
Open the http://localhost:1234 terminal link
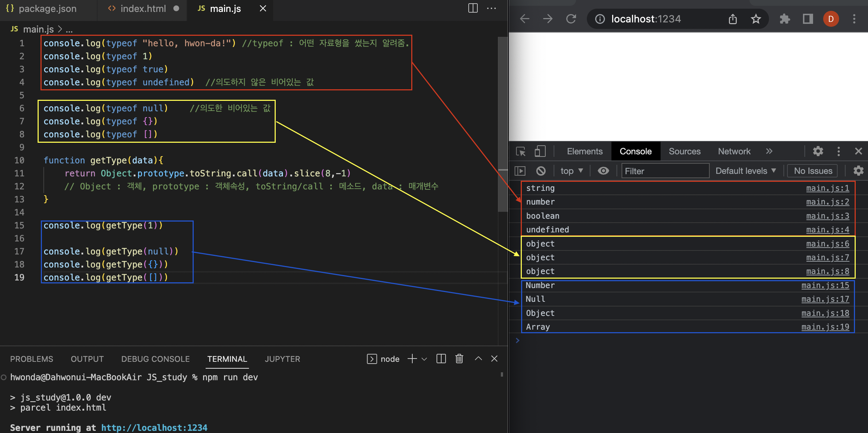(x=154, y=428)
